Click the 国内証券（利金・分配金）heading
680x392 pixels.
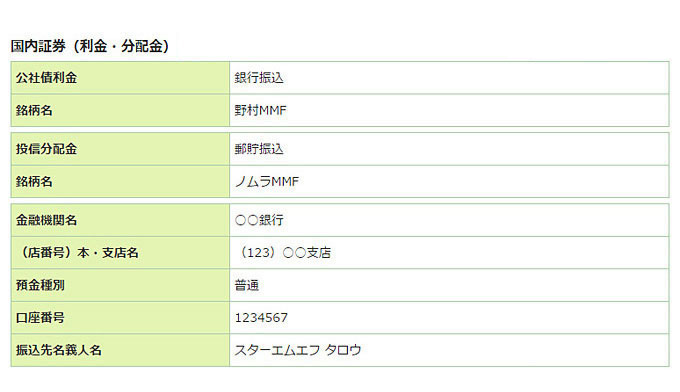[90, 46]
